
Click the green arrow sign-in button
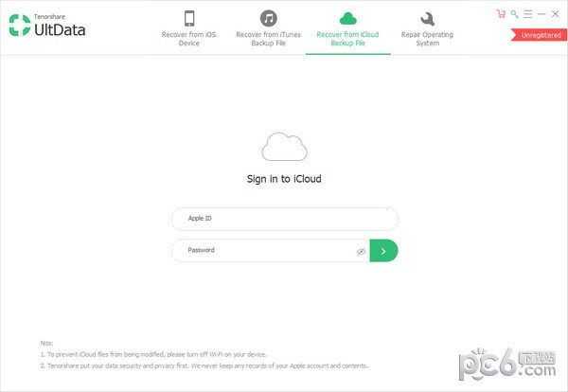pos(383,251)
